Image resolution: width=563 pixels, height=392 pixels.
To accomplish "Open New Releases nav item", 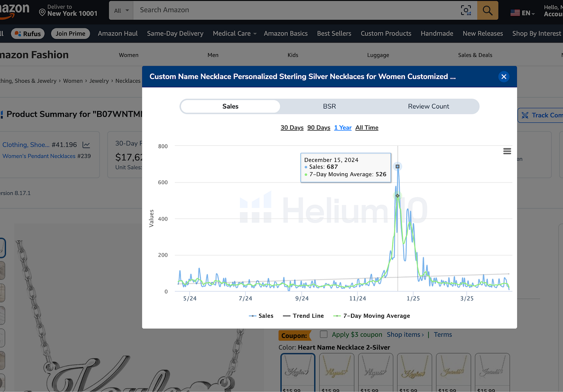I will click(x=483, y=34).
